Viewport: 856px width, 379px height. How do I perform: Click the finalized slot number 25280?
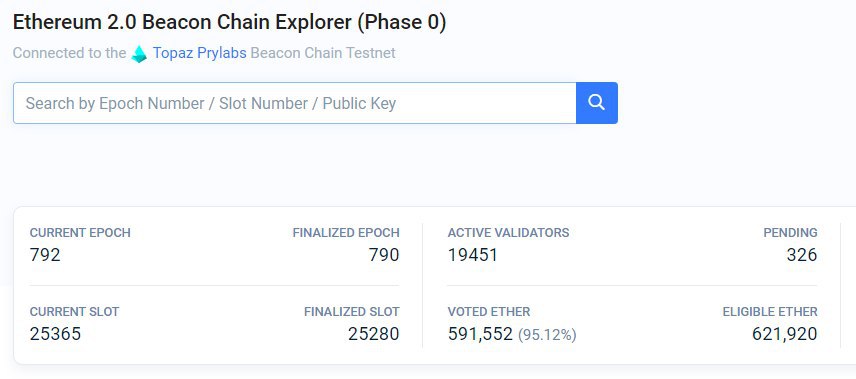[374, 334]
